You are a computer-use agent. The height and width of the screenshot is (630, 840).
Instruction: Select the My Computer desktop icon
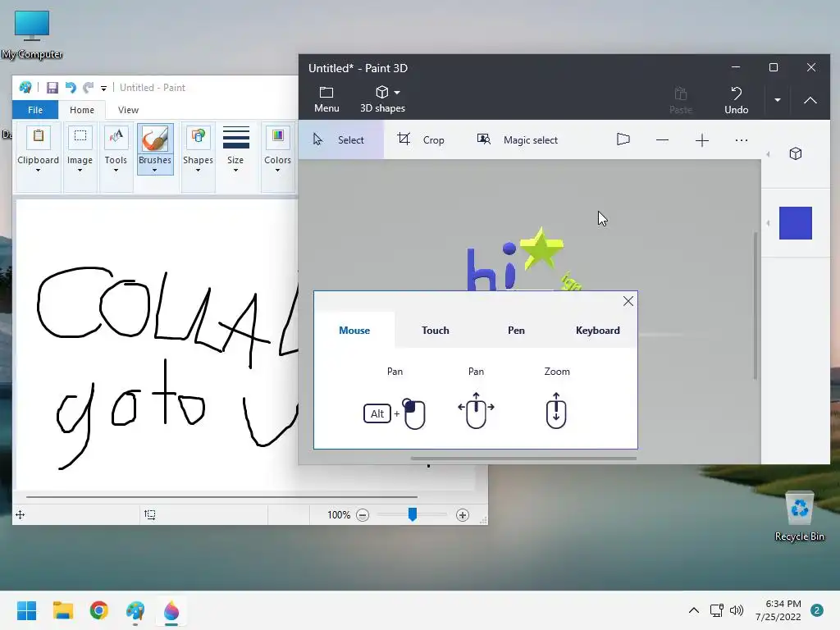32,34
